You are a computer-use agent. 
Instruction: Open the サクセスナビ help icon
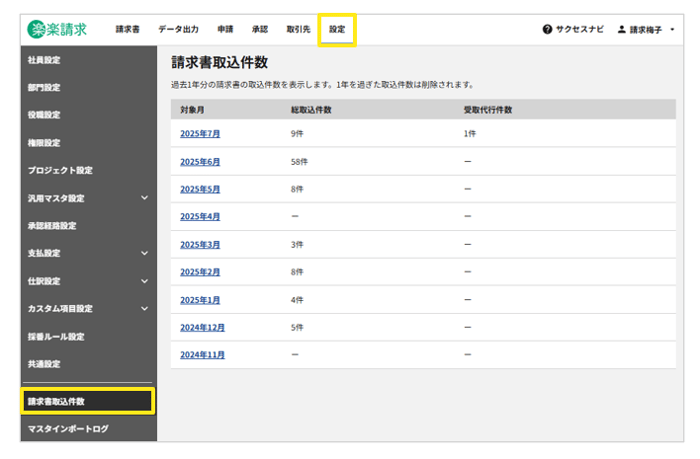coord(547,30)
